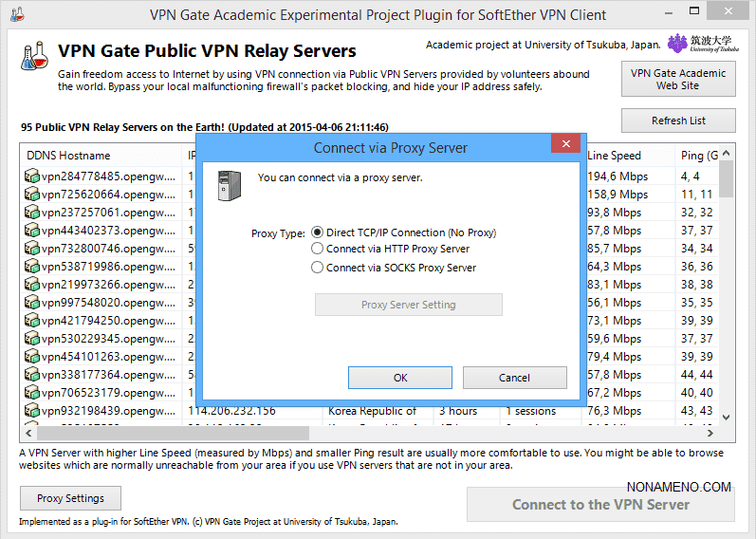756x539 pixels.
Task: Click the 1 sessions cell
Action: (531, 411)
